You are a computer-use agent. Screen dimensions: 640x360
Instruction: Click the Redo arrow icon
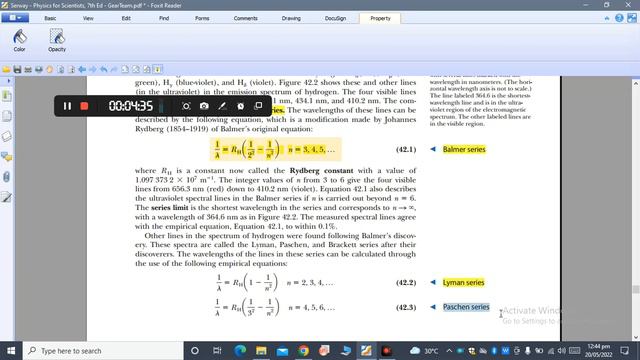pyautogui.click(x=114, y=69)
